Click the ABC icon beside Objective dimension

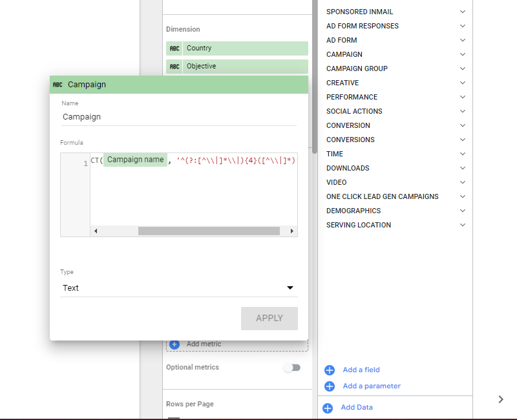pyautogui.click(x=173, y=66)
